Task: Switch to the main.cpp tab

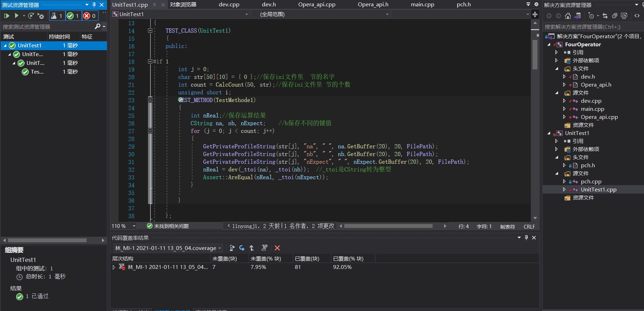Action: (422, 5)
